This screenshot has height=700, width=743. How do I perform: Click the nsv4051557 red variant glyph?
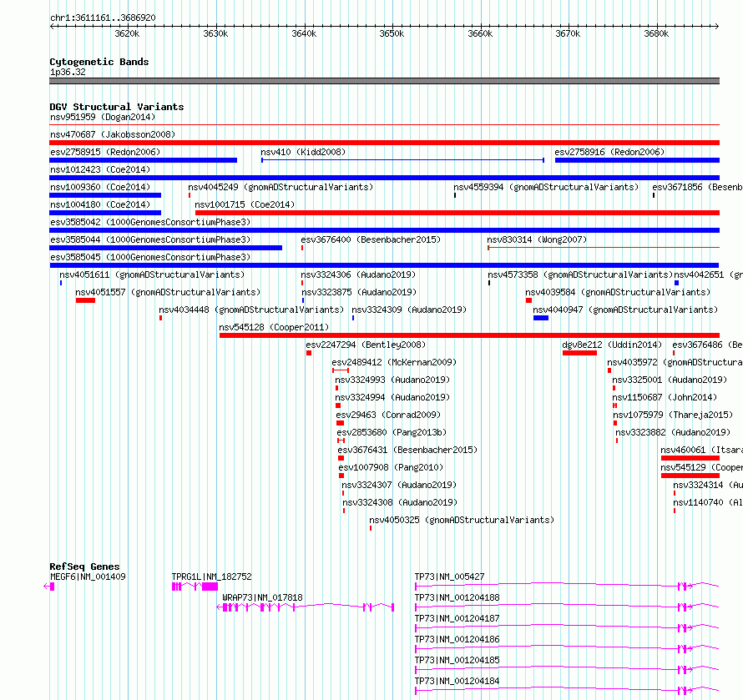point(85,300)
